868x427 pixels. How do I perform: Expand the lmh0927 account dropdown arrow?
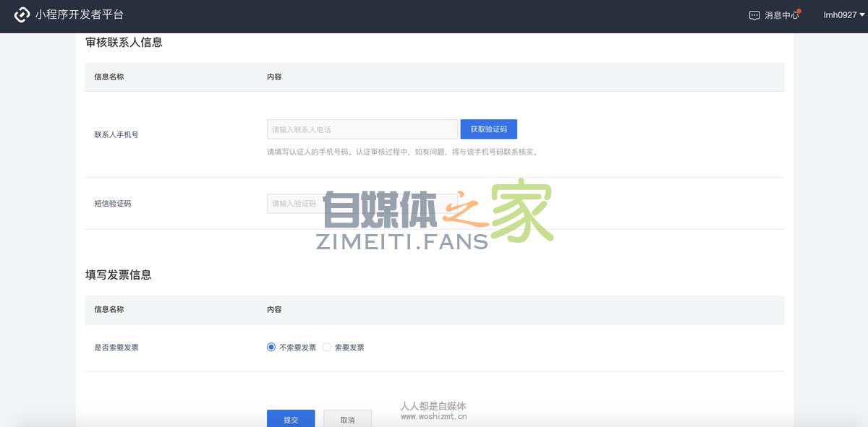(x=861, y=14)
